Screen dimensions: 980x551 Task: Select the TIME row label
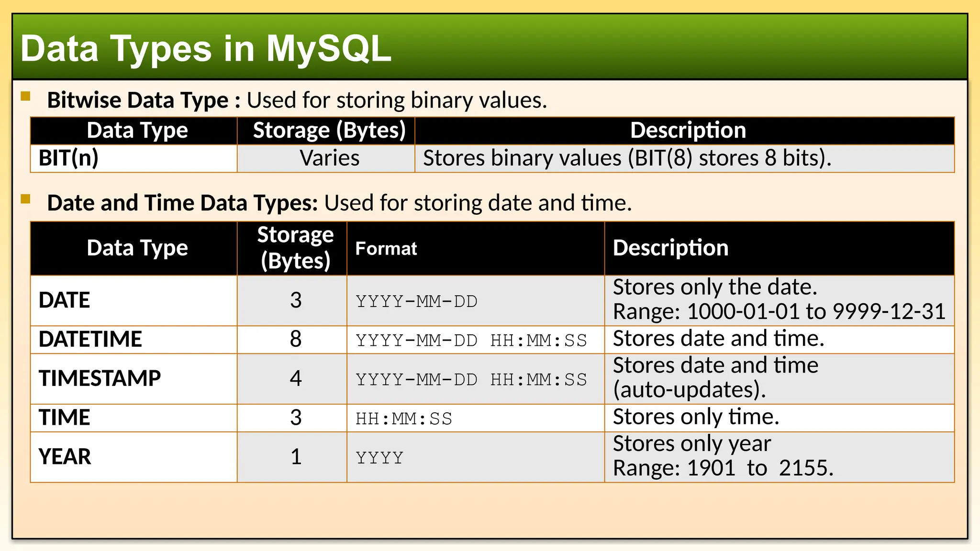[x=64, y=418]
